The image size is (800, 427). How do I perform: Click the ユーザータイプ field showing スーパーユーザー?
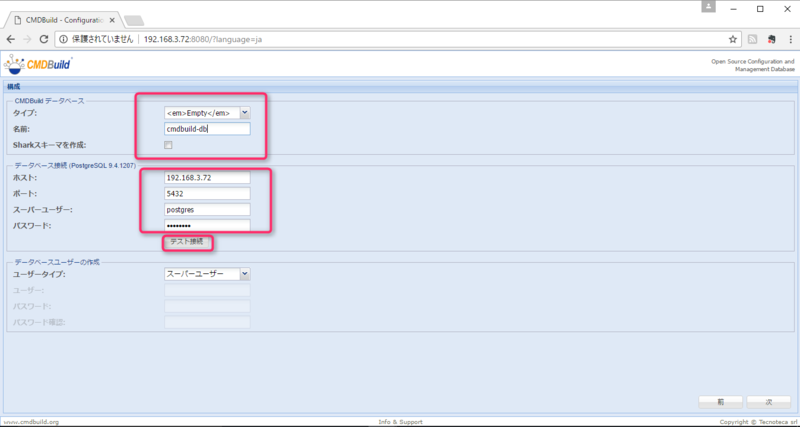202,274
